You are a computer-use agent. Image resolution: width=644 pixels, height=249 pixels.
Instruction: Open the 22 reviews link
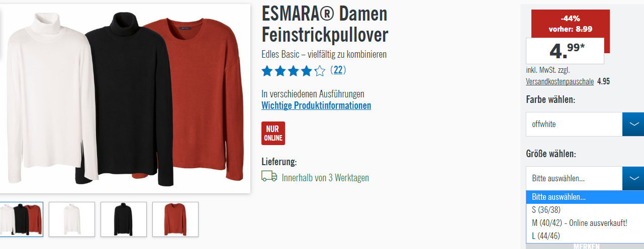pos(338,70)
